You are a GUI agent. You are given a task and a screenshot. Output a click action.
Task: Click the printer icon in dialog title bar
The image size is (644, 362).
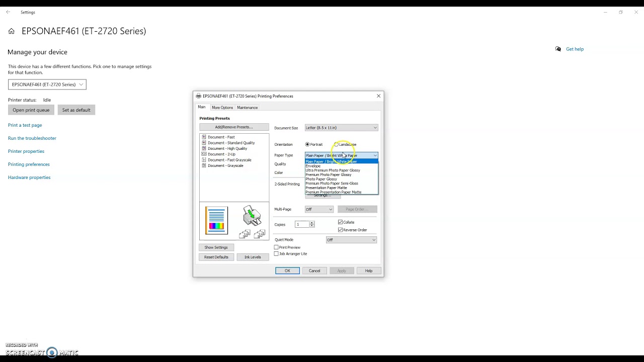click(x=199, y=96)
